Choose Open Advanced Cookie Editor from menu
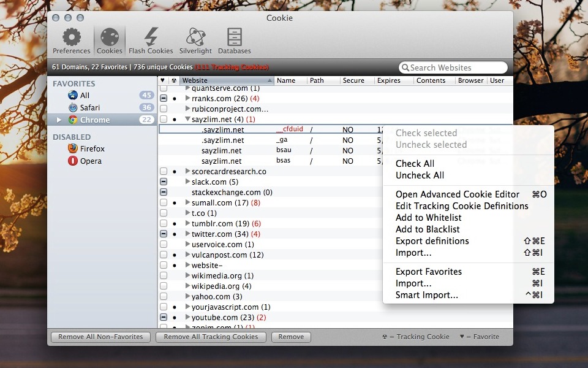Screen dimensions: 588x368 pos(457,194)
